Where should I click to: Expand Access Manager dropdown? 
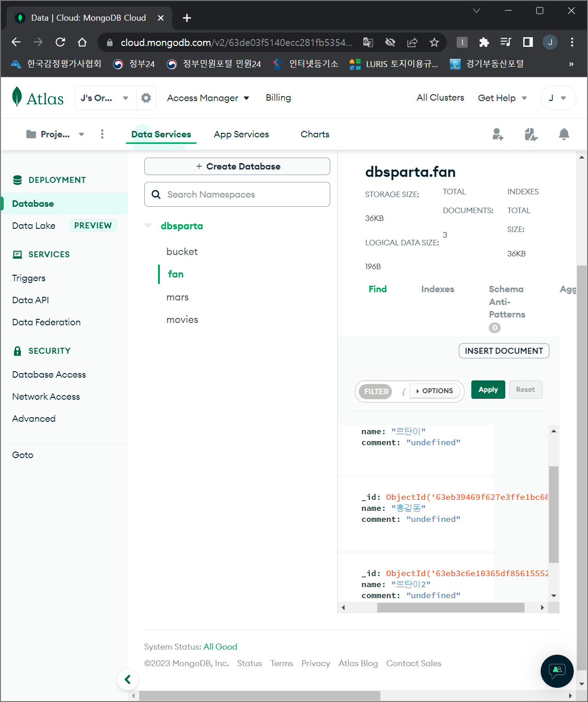[x=208, y=98]
